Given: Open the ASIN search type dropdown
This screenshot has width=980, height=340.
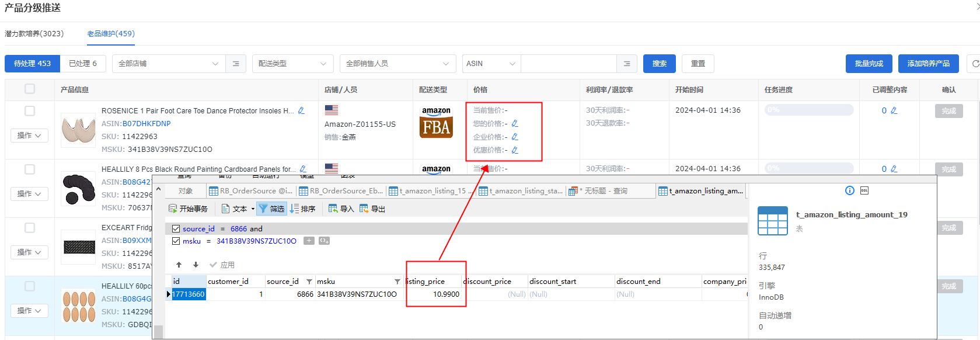Looking at the screenshot, I should (491, 64).
